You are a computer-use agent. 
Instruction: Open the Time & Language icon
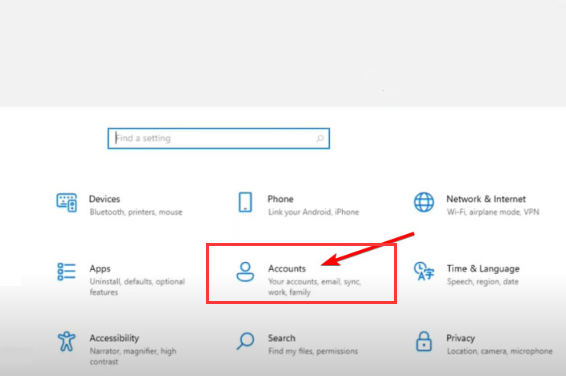[x=424, y=271]
